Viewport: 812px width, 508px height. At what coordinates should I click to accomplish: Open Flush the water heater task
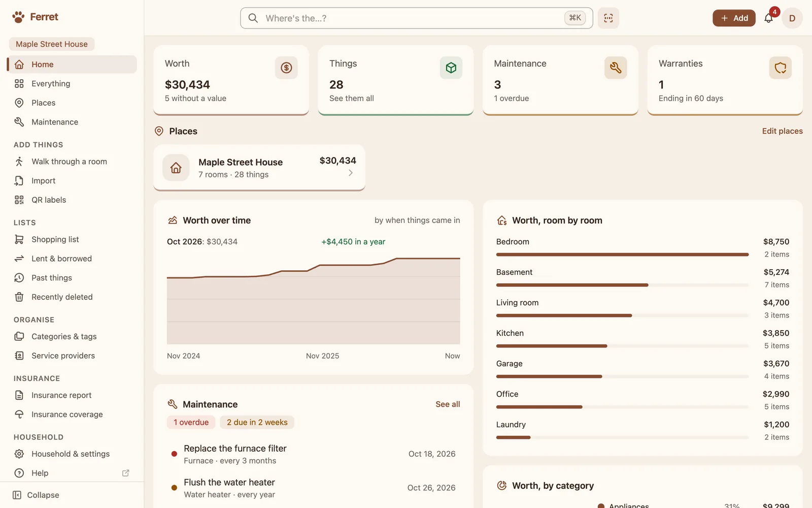[x=314, y=488]
